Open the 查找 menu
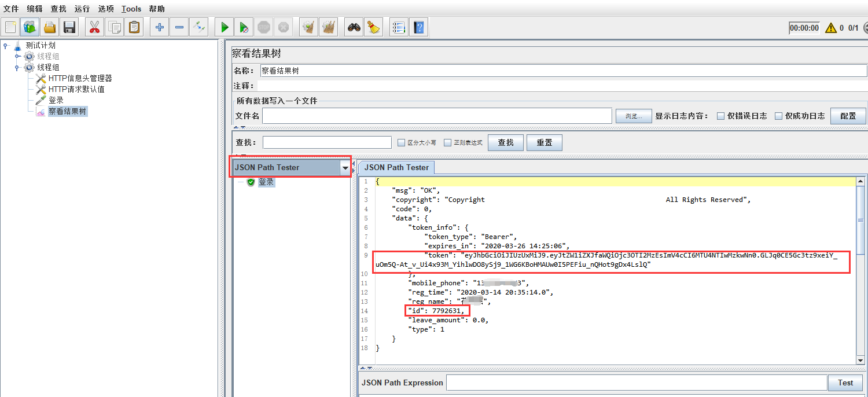Screen dimensions: 868x397 pos(58,9)
